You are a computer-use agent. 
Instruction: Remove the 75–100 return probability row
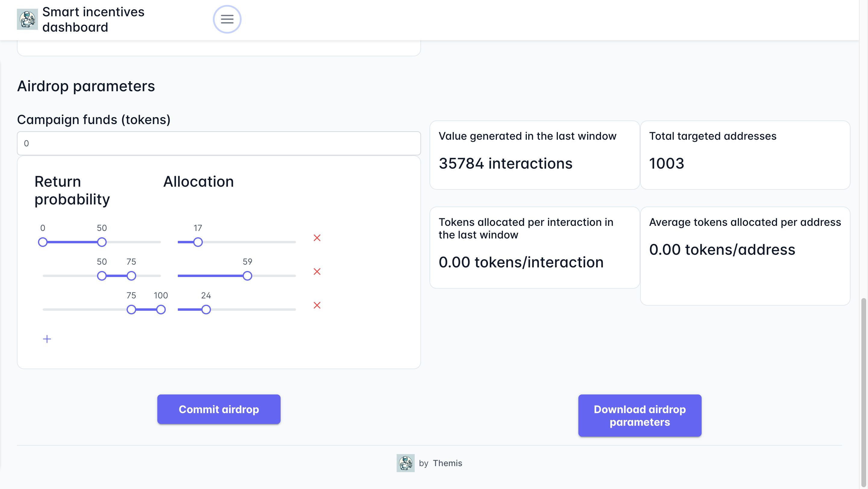[317, 305]
